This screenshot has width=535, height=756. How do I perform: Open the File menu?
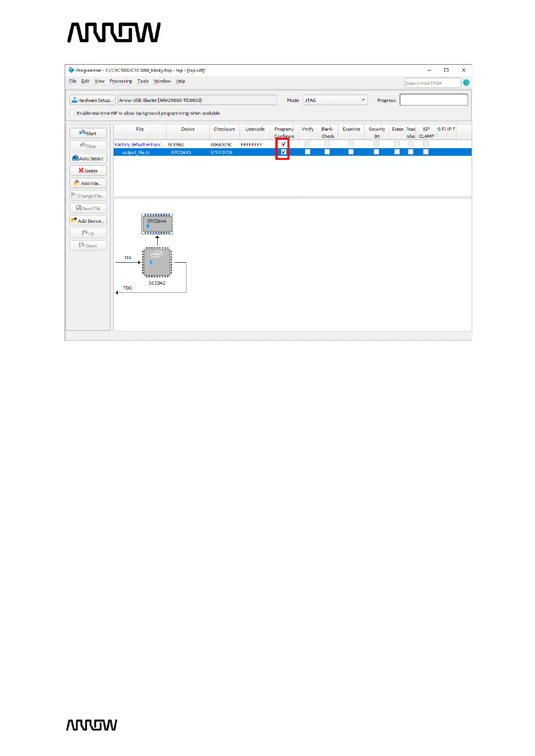tap(73, 81)
